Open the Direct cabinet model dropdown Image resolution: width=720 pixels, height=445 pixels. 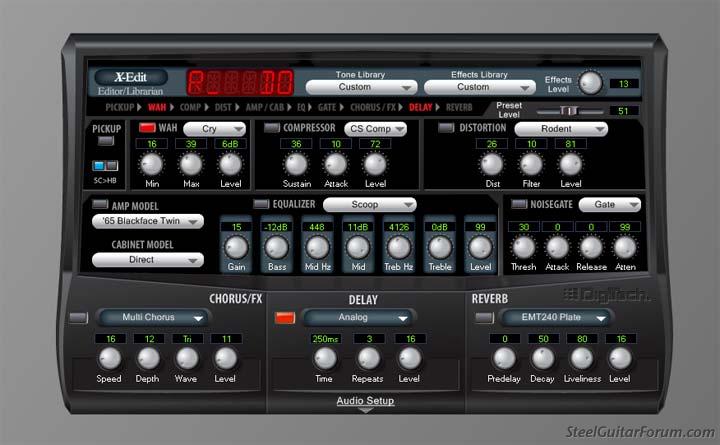148,259
